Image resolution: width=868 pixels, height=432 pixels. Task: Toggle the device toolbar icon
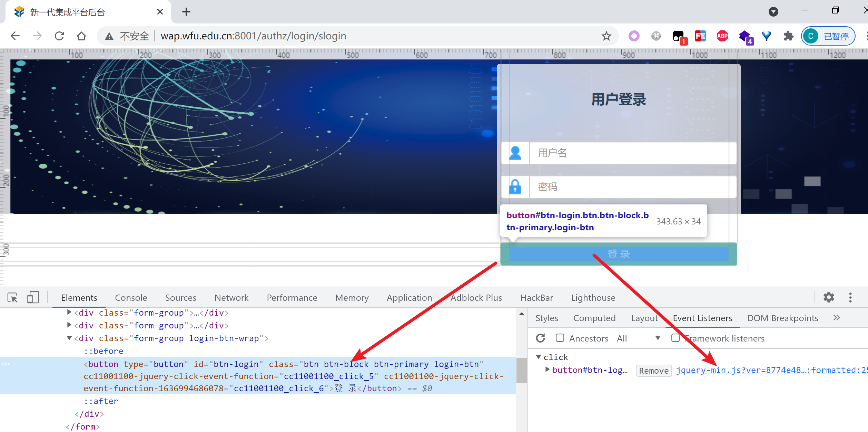point(33,297)
